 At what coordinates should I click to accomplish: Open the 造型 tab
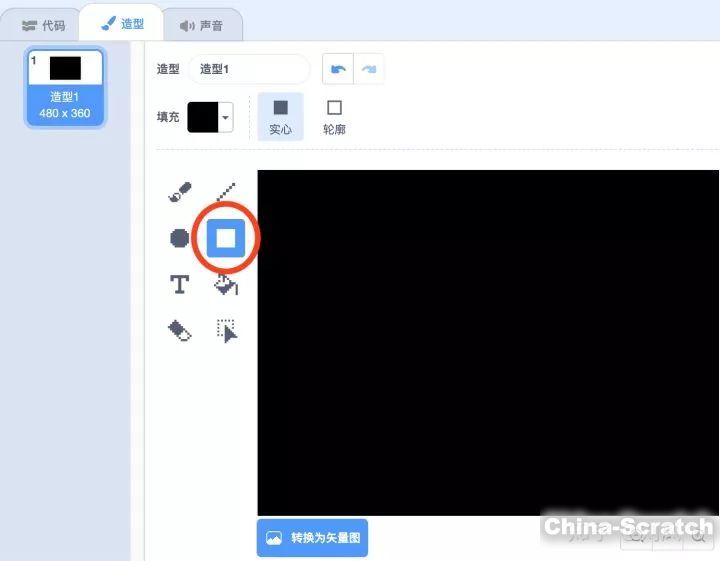coord(122,24)
